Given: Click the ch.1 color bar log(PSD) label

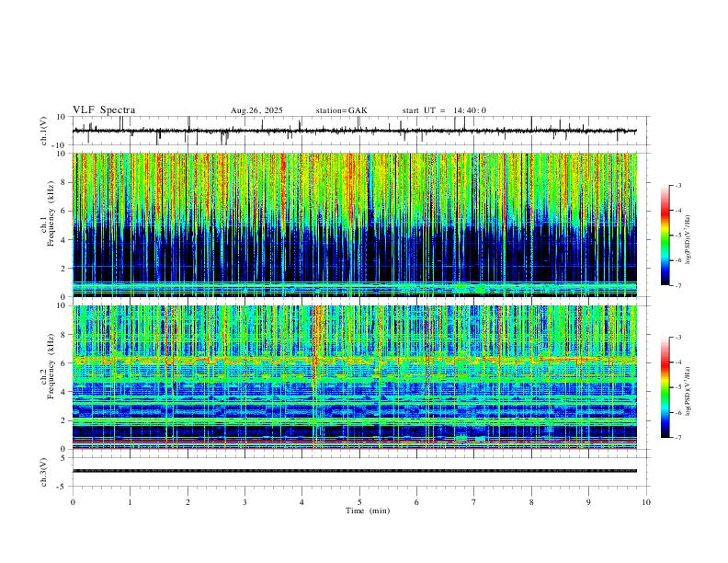Looking at the screenshot, I should tap(688, 240).
